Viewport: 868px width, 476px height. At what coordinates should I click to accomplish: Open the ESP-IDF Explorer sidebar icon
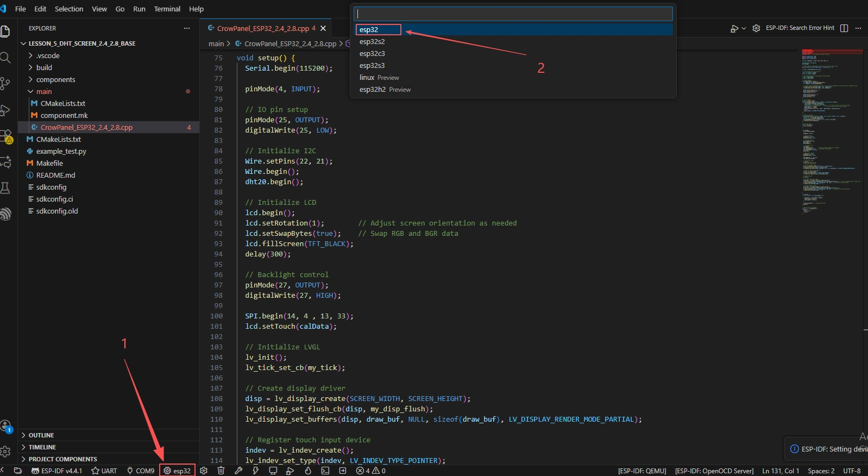[5, 214]
